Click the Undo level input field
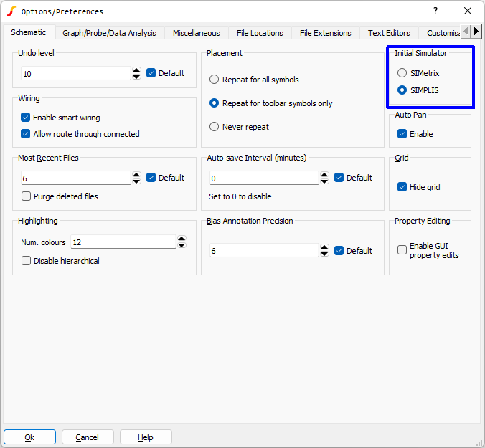This screenshot has height=448, width=485. [x=75, y=74]
